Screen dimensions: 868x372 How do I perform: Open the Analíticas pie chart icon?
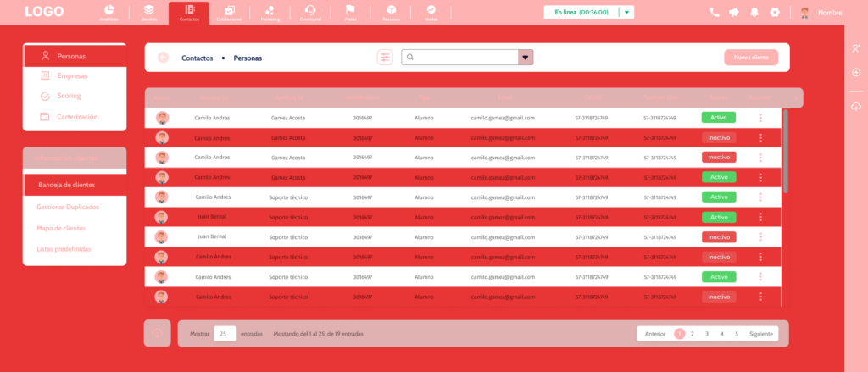click(108, 12)
